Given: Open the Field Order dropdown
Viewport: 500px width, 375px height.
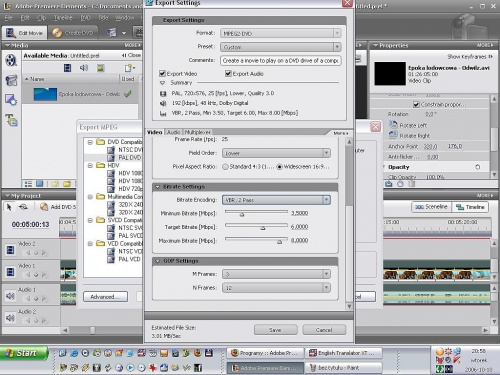Looking at the screenshot, I should tap(276, 153).
